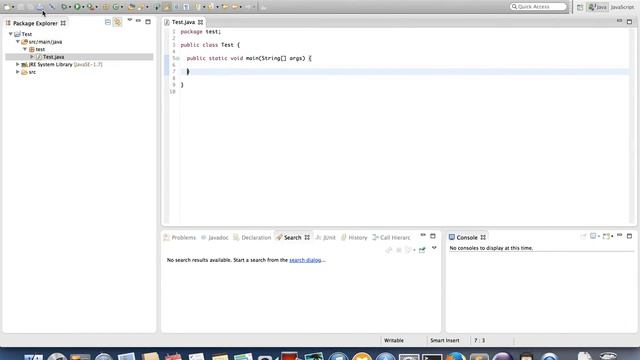
Task: Open the New file dropdown arrow
Action: click(13, 7)
